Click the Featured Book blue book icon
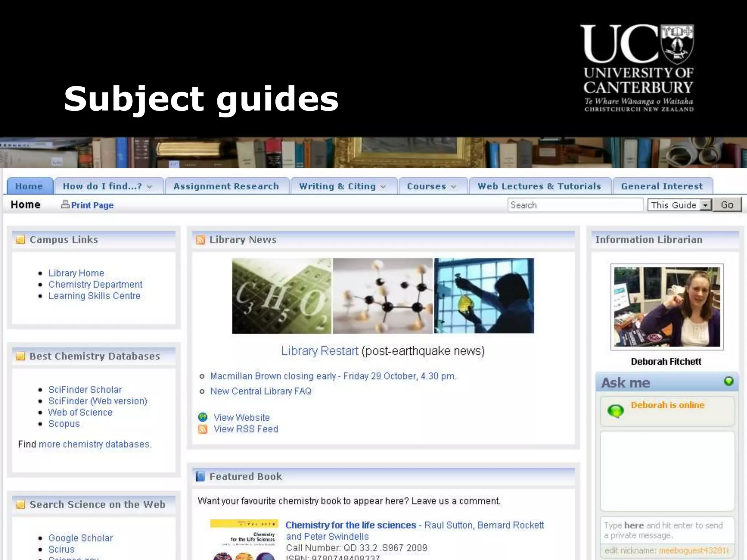 (x=200, y=476)
